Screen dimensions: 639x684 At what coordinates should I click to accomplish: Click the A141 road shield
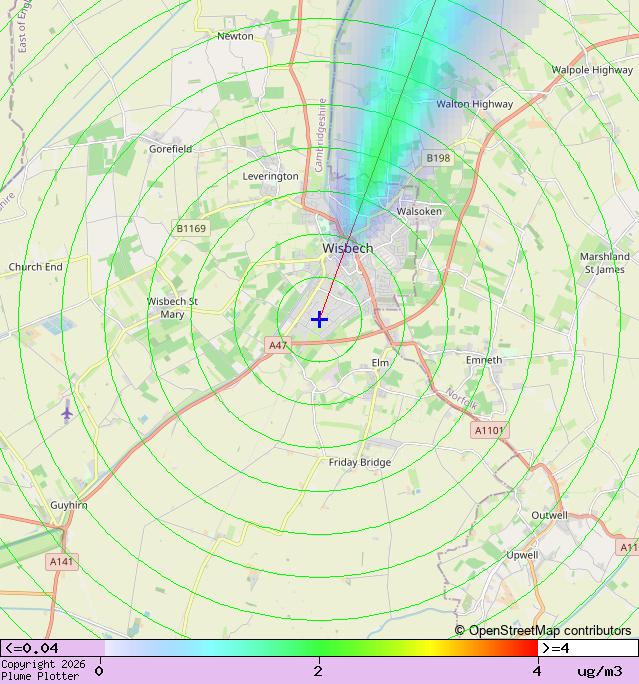coord(62,562)
